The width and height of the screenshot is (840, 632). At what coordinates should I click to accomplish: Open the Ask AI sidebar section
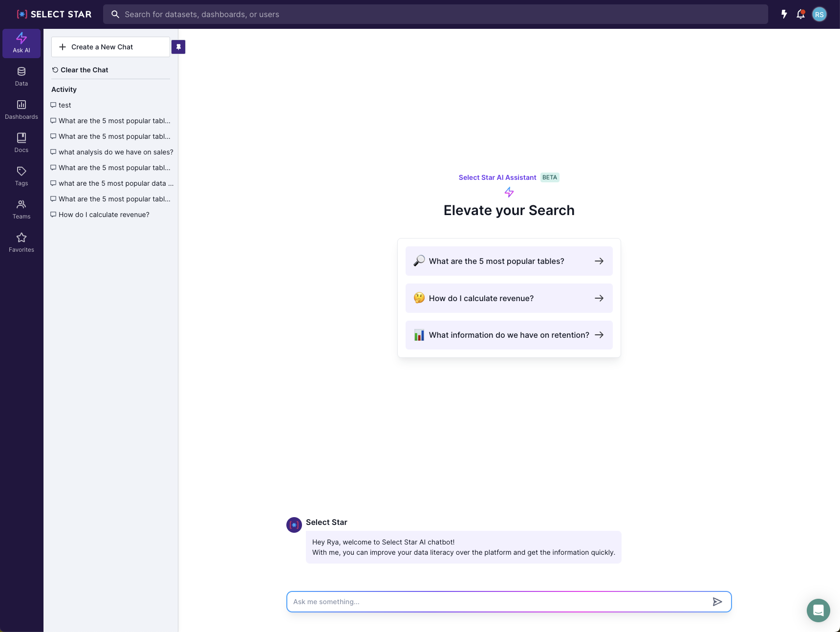[x=22, y=43]
